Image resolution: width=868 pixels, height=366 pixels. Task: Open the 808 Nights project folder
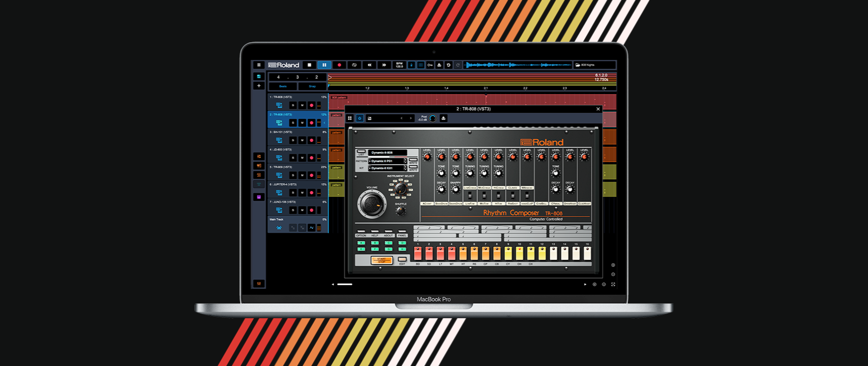pos(594,65)
